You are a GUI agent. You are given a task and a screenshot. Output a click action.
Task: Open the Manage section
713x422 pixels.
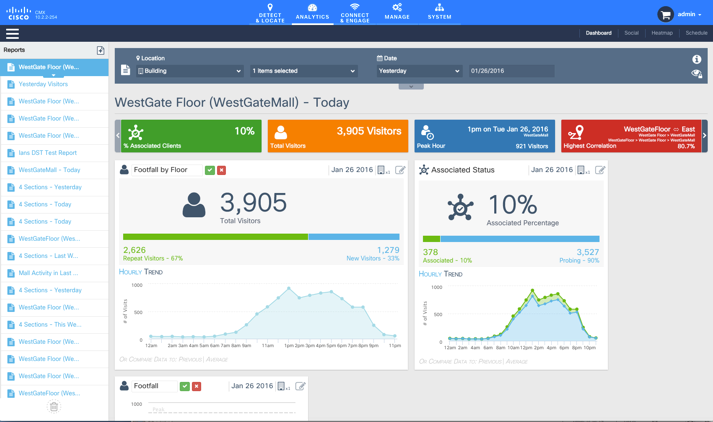[397, 13]
